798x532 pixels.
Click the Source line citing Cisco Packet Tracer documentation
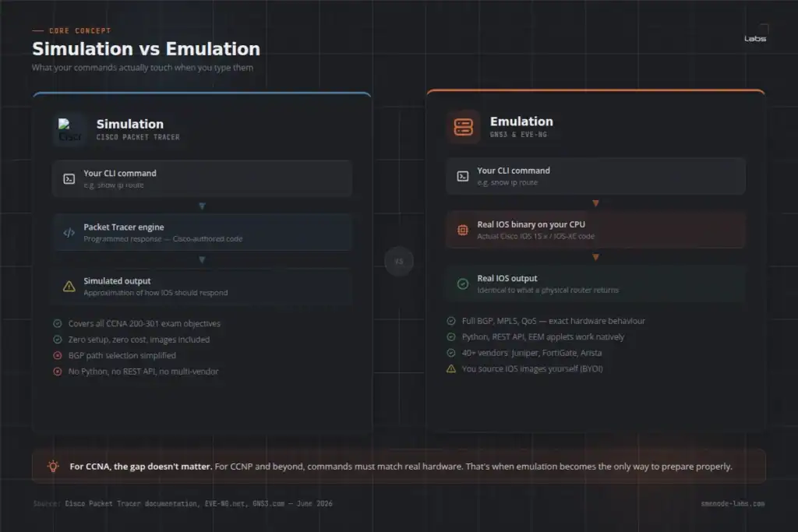182,503
